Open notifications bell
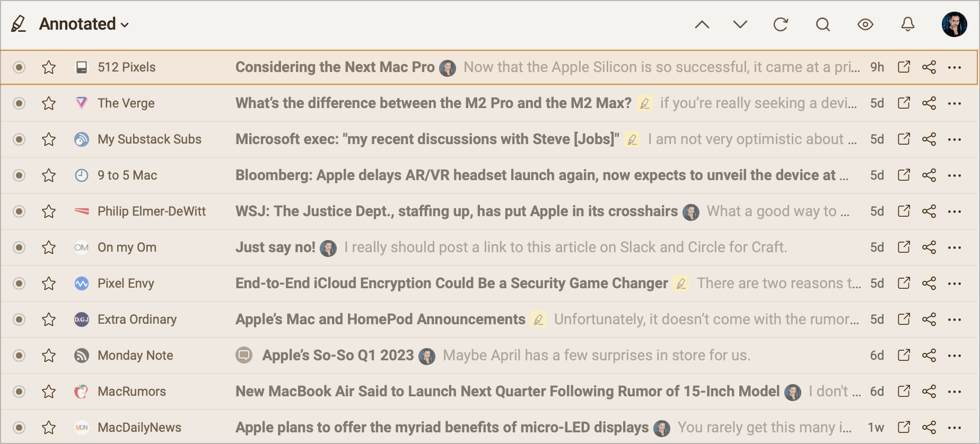The width and height of the screenshot is (980, 444). [x=908, y=24]
